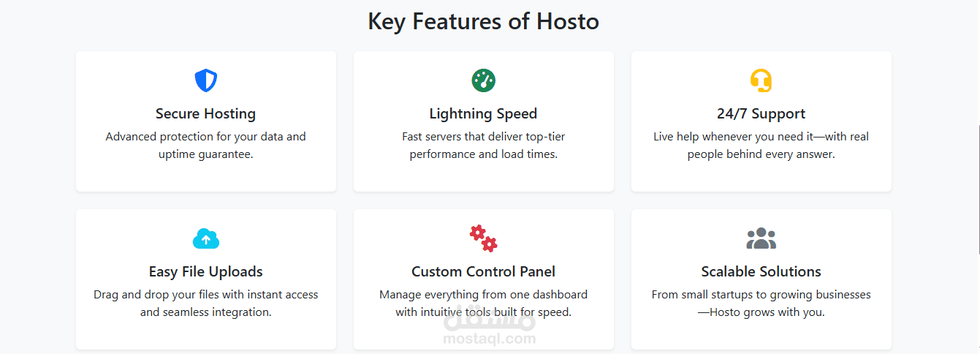Click the Custom Control Panel heading
The image size is (980, 354).
tap(484, 271)
